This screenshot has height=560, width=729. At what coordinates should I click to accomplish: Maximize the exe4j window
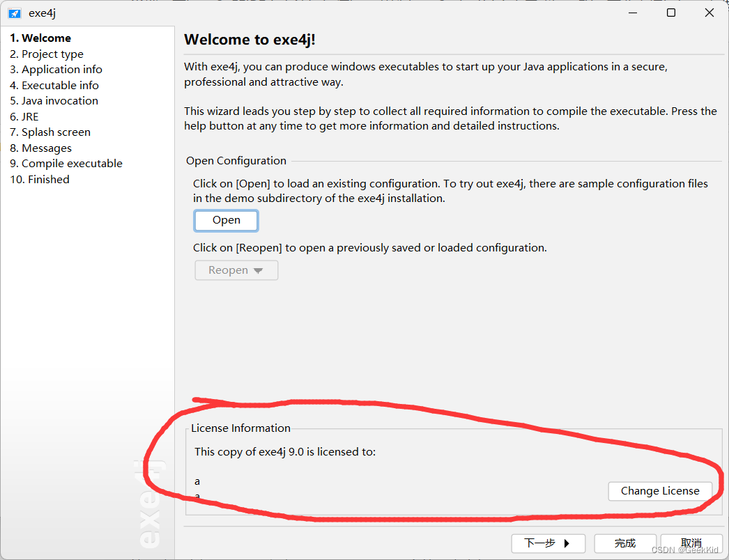(671, 13)
